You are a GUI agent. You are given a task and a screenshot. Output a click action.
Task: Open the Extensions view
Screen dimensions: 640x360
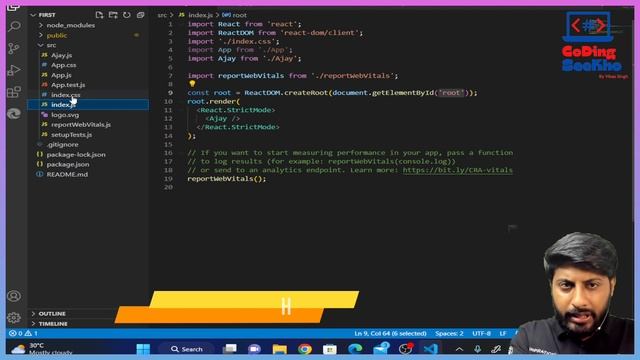point(14,92)
